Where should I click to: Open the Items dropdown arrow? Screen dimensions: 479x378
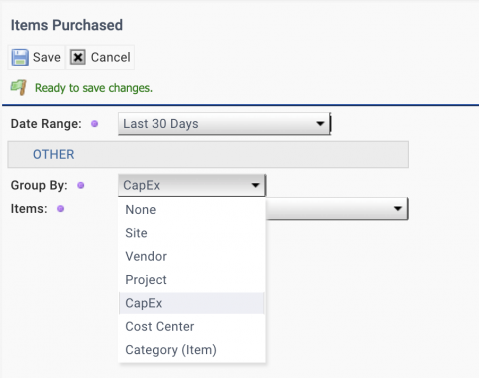coord(398,209)
